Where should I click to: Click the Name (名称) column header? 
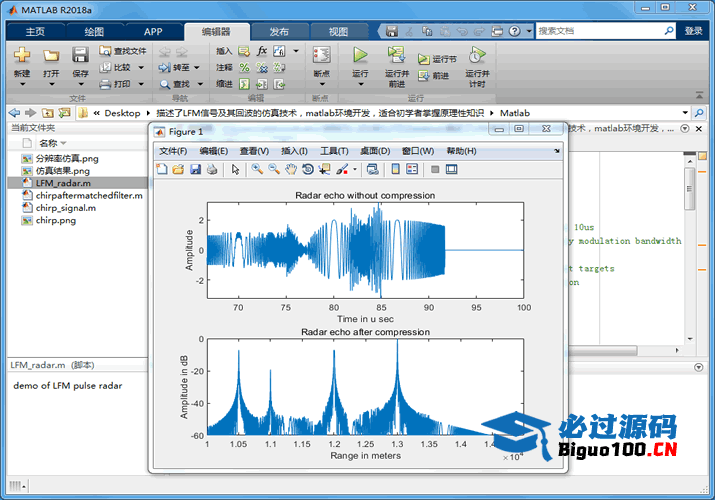[48, 143]
